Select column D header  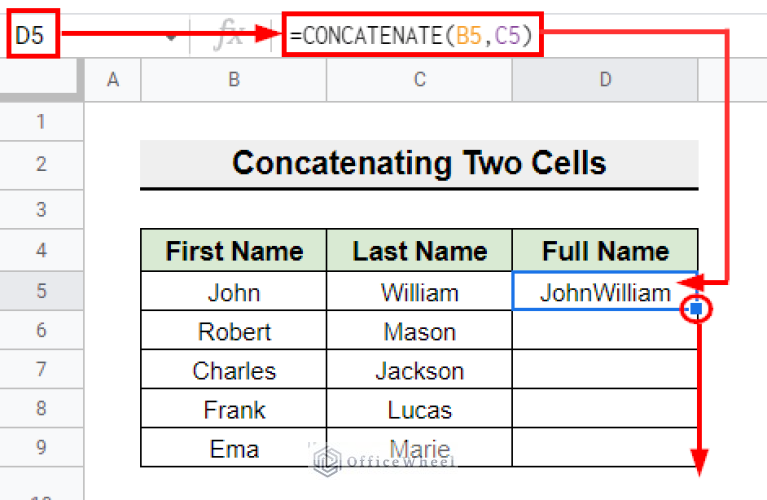(605, 80)
